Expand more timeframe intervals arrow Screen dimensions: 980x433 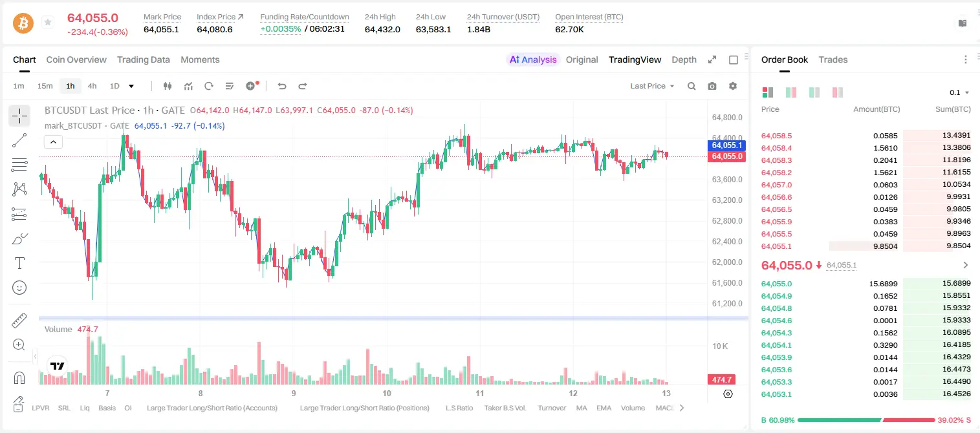click(x=131, y=86)
